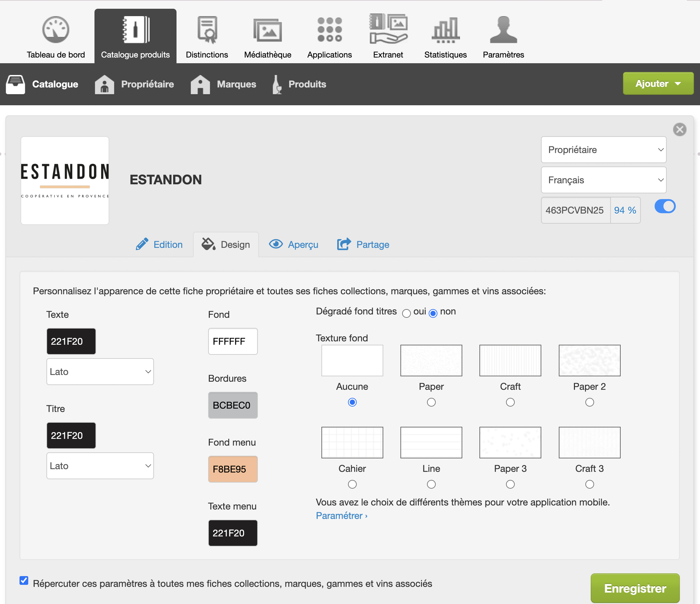This screenshot has width=700, height=604.
Task: Click the Paper 2 texture thumbnail
Action: pos(589,360)
